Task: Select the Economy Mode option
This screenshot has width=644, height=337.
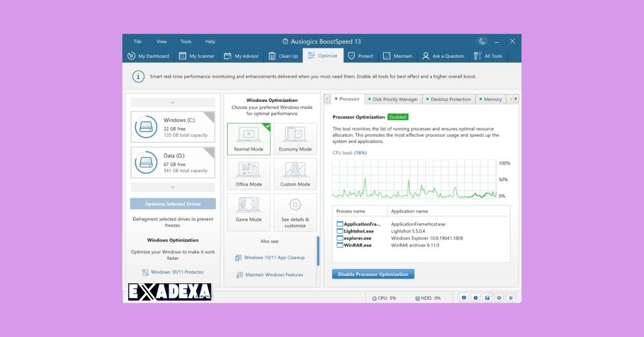Action: coord(295,139)
